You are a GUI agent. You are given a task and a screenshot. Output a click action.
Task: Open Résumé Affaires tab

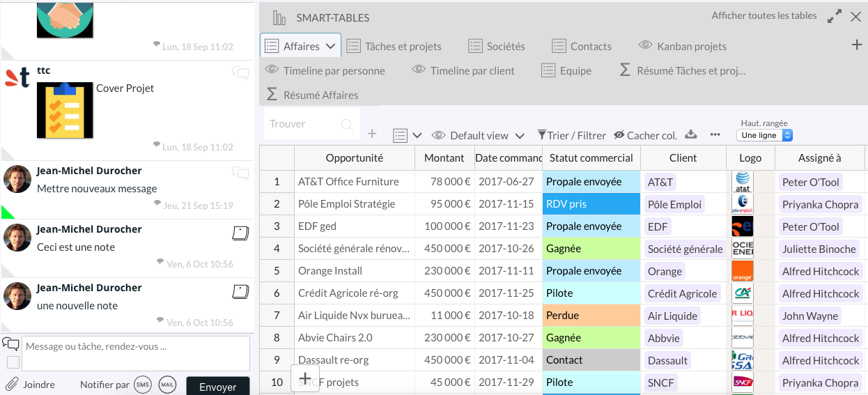(x=312, y=95)
